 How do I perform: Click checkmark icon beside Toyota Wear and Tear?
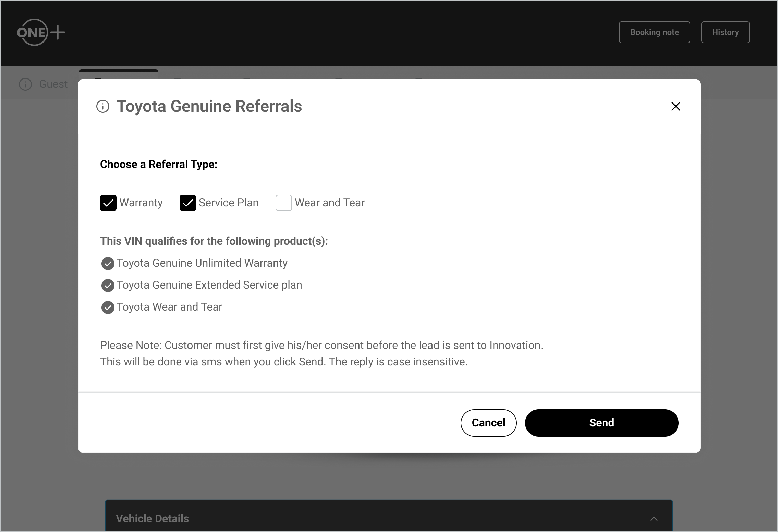(108, 307)
